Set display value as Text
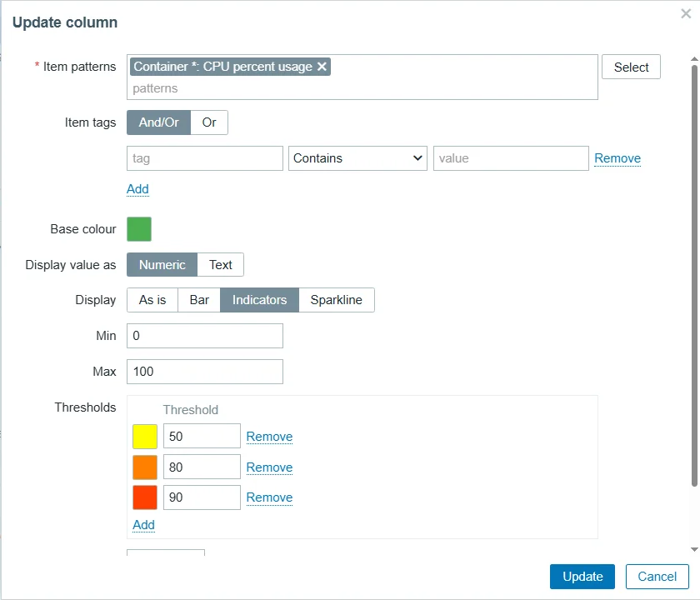The image size is (700, 600). click(x=221, y=265)
